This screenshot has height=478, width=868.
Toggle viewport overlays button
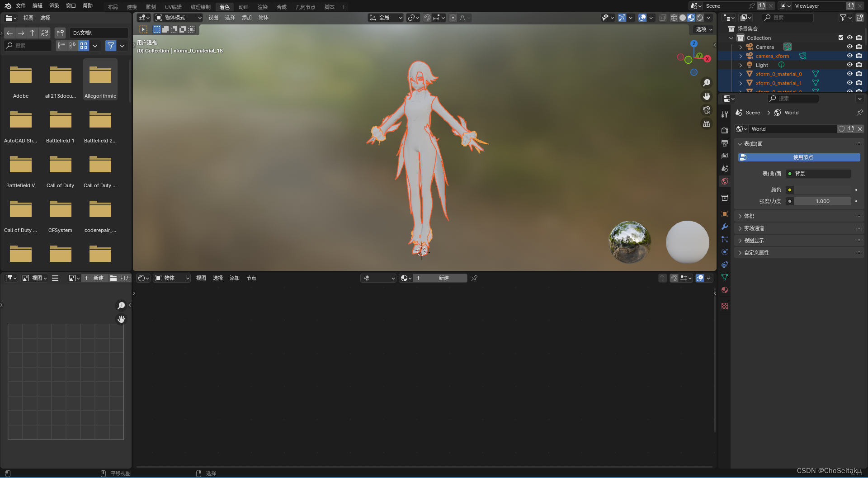click(x=642, y=18)
